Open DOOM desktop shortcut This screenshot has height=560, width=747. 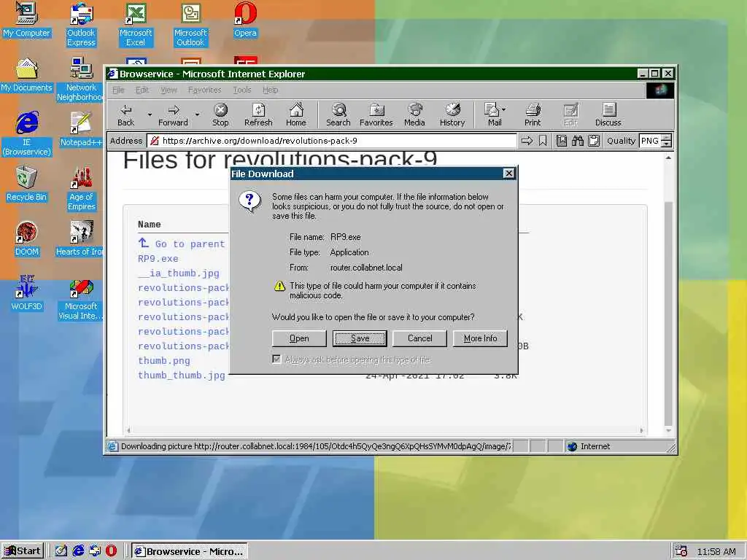coord(26,239)
